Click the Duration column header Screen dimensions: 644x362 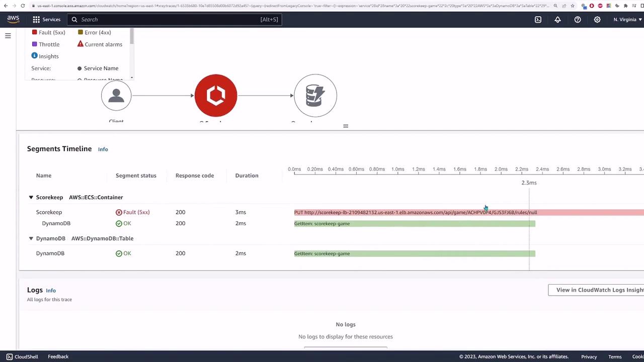tap(247, 175)
